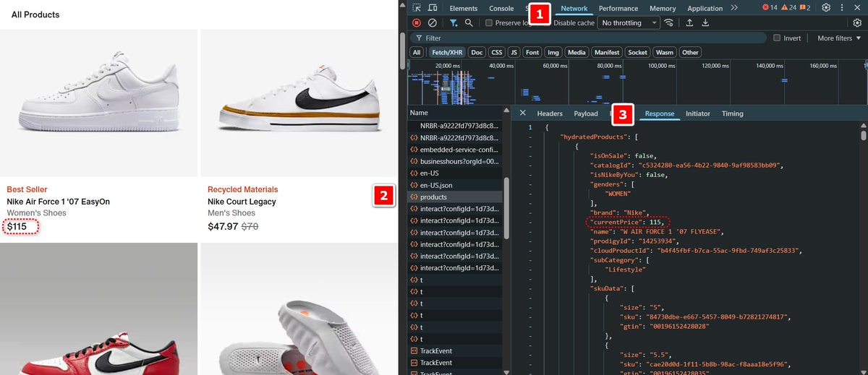Click the "currentPrice" line in response
Viewport: 868px width, 375px height.
click(x=626, y=222)
